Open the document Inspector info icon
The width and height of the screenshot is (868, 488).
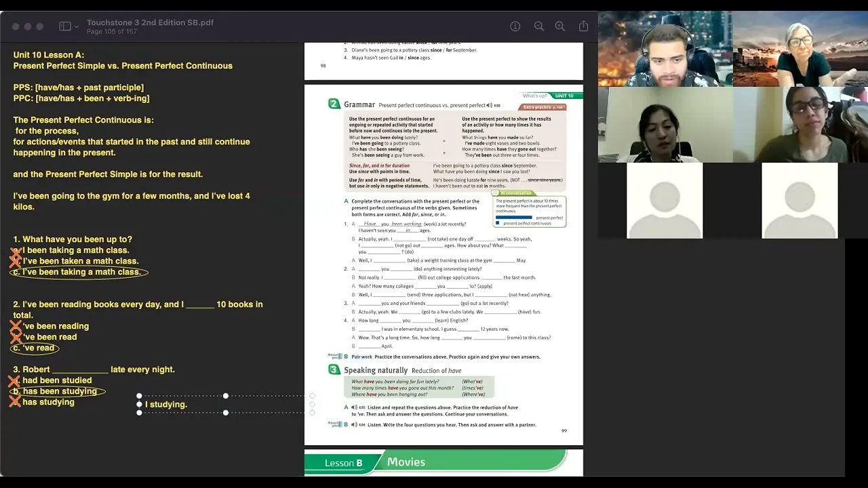(x=515, y=26)
